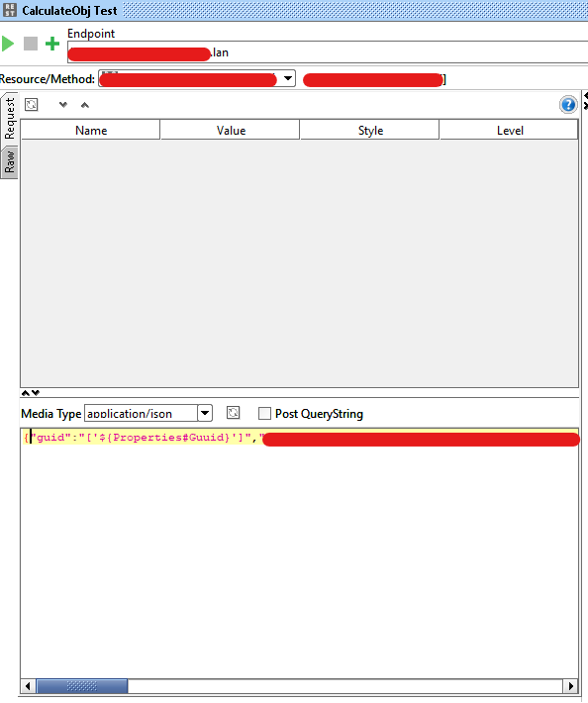Click the Media Type application/json field
This screenshot has width=588, height=703.
point(142,413)
